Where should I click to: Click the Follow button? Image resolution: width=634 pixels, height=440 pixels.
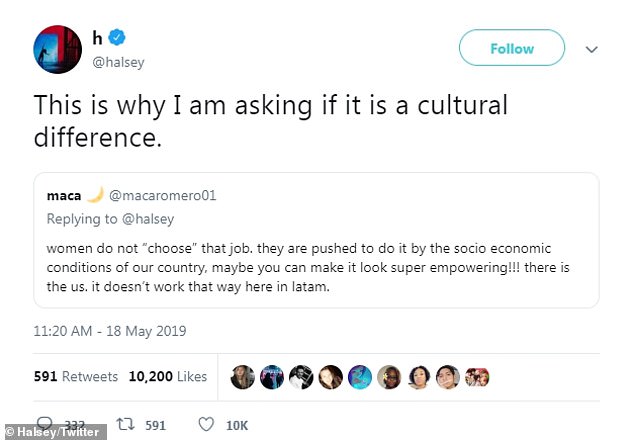(x=511, y=48)
